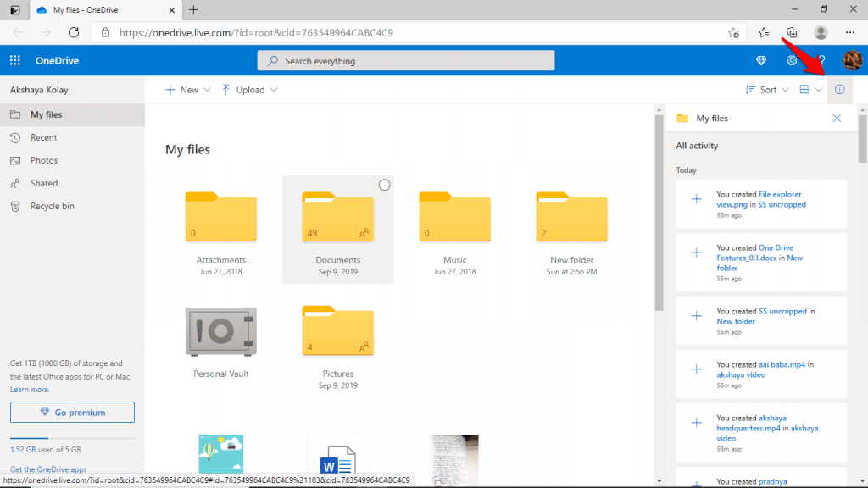This screenshot has width=868, height=488.
Task: Open the Learn more link
Action: click(32, 388)
